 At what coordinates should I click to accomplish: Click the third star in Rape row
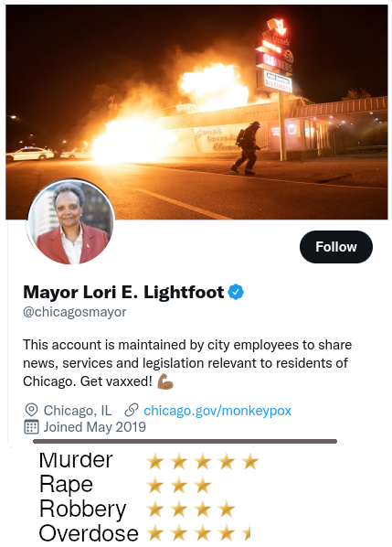[x=203, y=486]
